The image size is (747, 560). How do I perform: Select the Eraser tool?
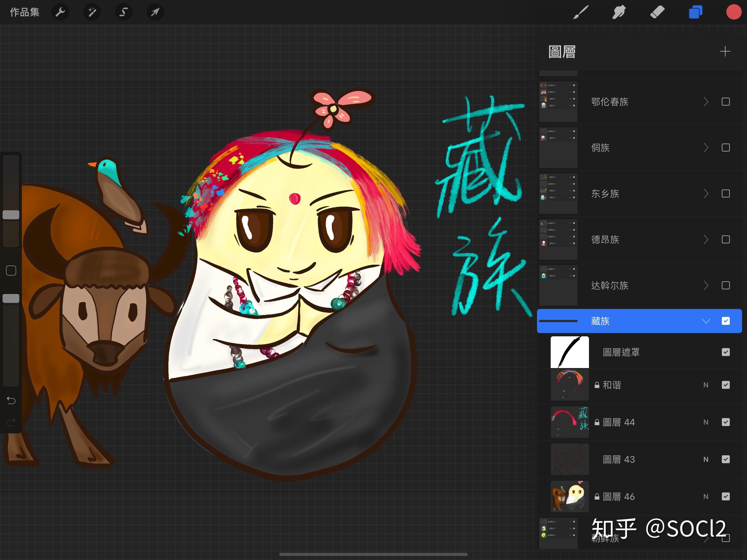point(657,13)
